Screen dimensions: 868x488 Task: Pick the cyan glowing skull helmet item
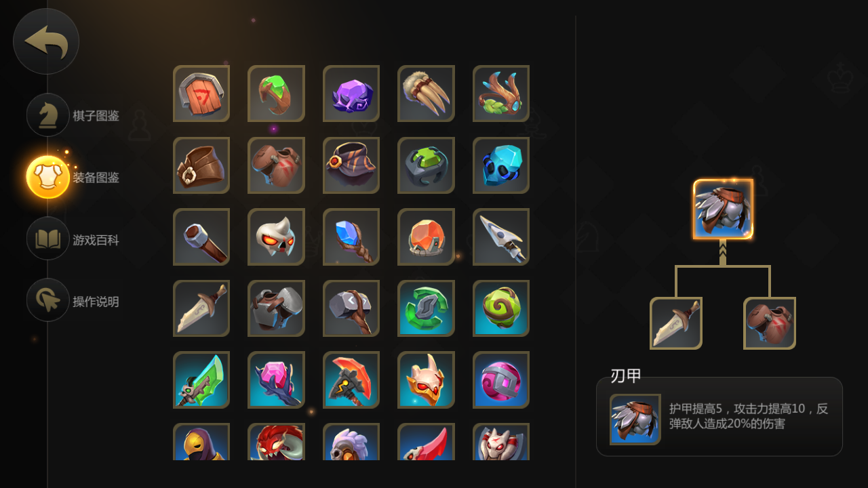[501, 165]
